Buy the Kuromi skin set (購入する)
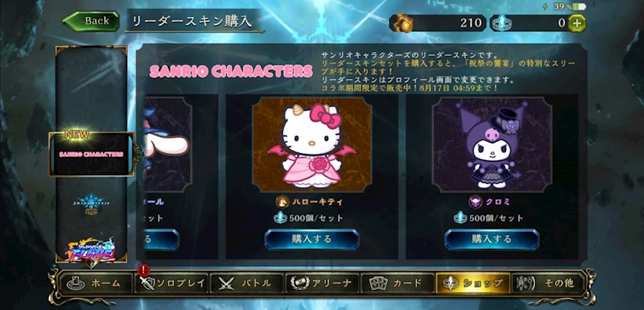 pos(491,239)
